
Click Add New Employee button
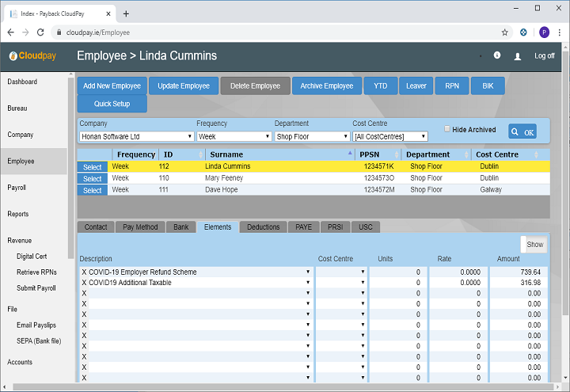click(112, 86)
